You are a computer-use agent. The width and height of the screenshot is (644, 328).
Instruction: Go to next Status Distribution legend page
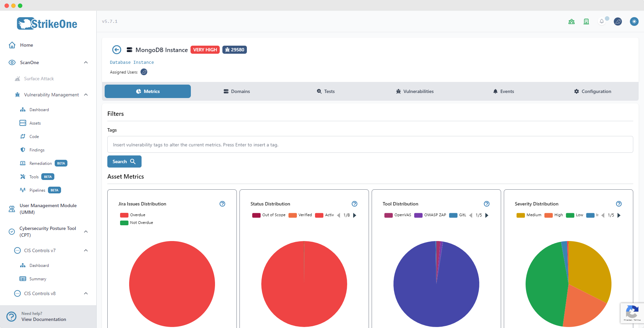coord(355,215)
